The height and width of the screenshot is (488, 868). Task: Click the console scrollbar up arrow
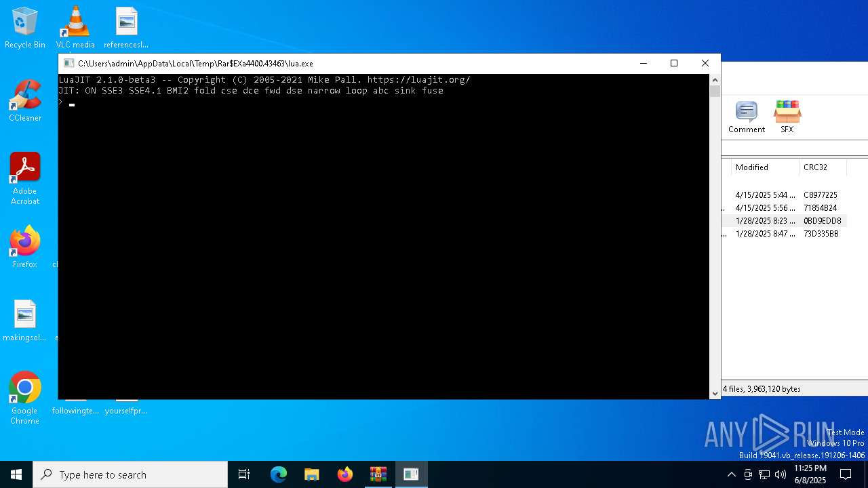(715, 80)
